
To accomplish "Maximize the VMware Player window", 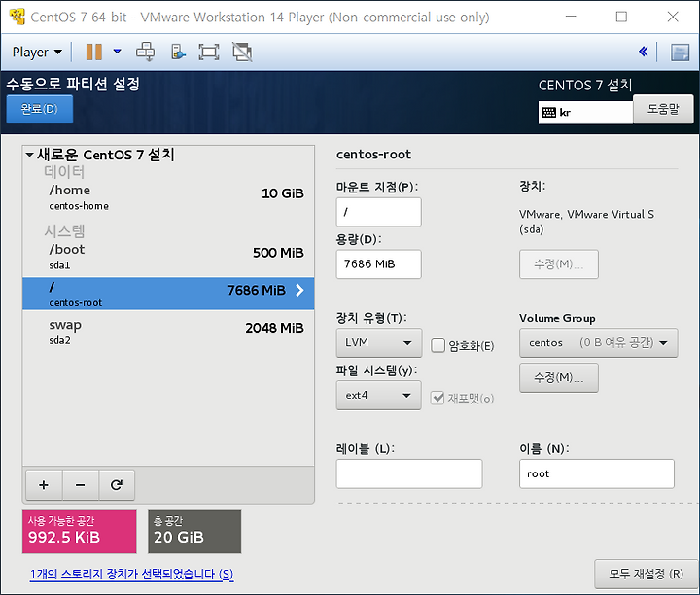I will pyautogui.click(x=621, y=17).
